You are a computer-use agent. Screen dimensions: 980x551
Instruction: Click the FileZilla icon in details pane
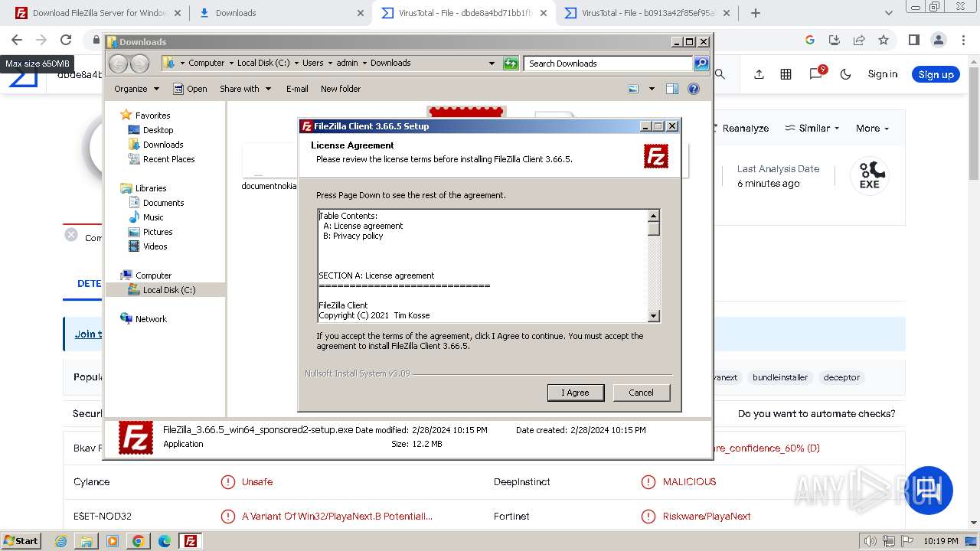click(x=136, y=438)
